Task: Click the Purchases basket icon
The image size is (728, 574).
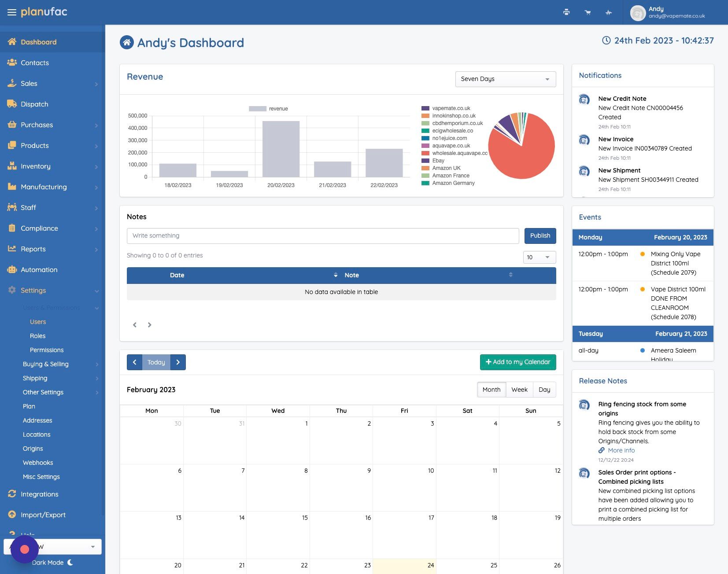Action: tap(12, 125)
